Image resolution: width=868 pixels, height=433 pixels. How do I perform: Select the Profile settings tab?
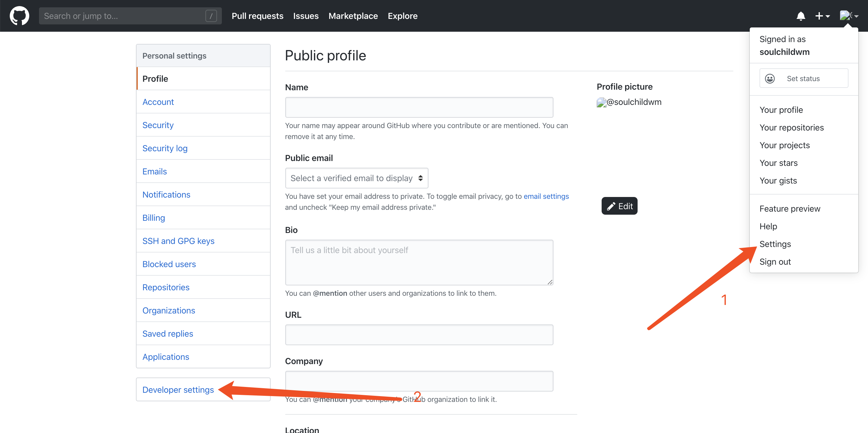[x=203, y=79]
